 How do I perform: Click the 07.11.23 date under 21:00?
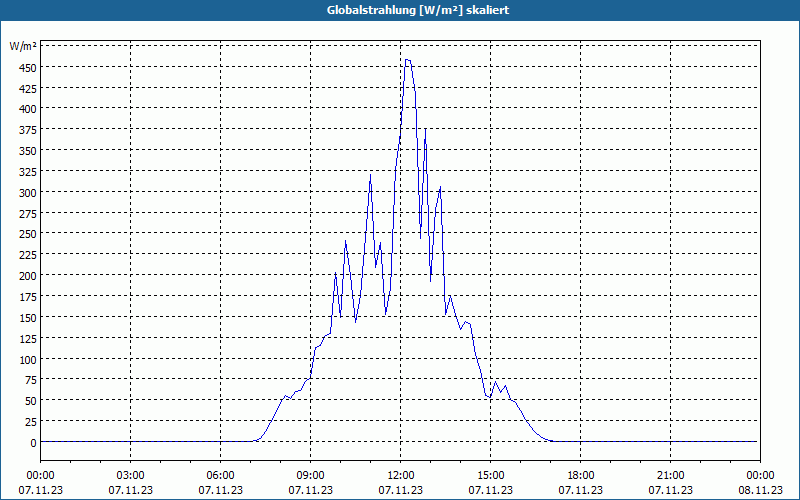[x=670, y=490]
